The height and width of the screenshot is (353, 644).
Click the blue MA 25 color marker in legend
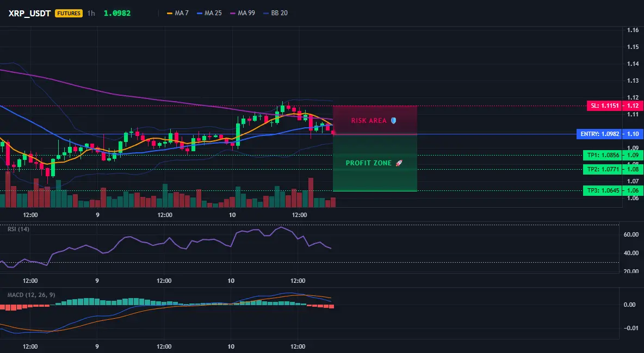pyautogui.click(x=200, y=13)
